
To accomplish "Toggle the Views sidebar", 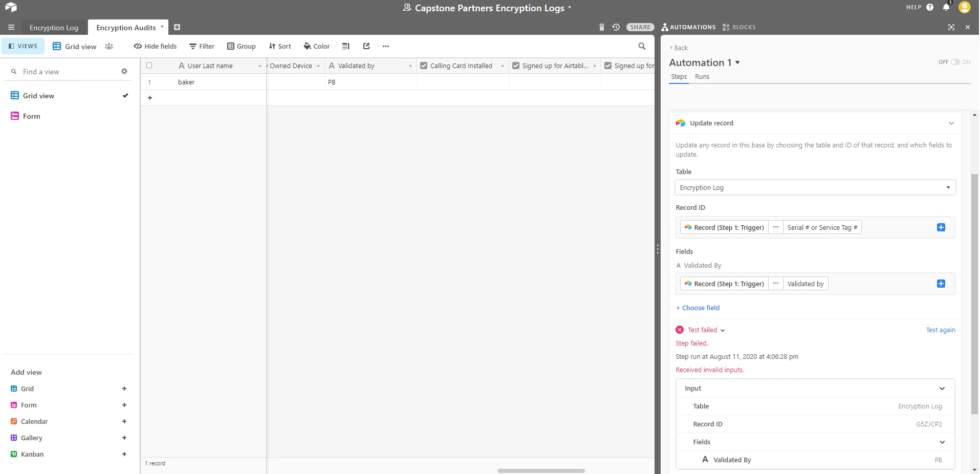I will [x=23, y=46].
